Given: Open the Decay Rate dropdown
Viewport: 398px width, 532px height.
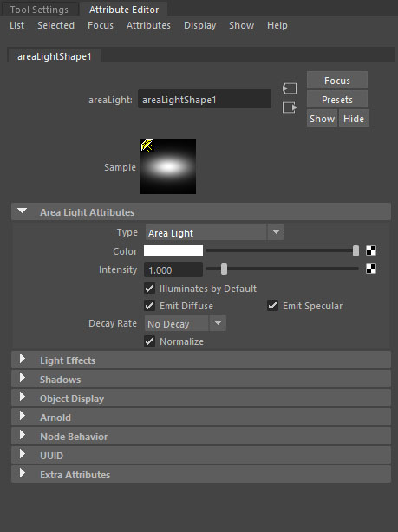Looking at the screenshot, I should click(185, 323).
